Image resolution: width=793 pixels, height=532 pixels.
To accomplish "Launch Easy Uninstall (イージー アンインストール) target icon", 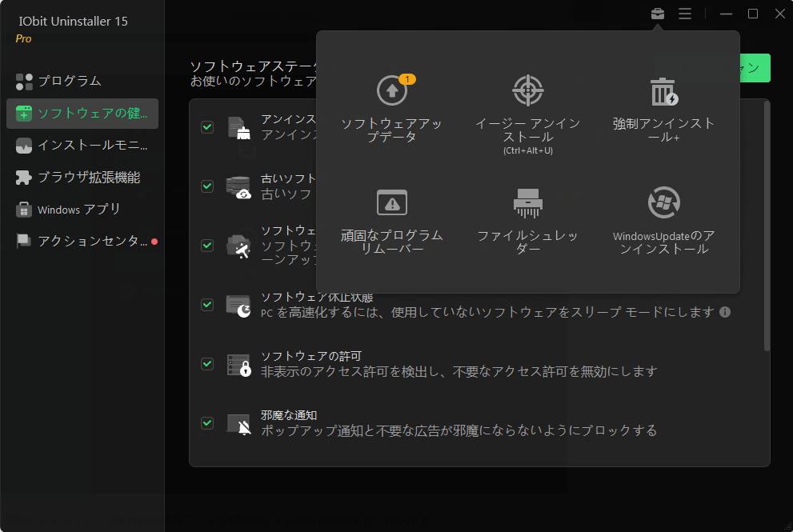I will [x=527, y=90].
